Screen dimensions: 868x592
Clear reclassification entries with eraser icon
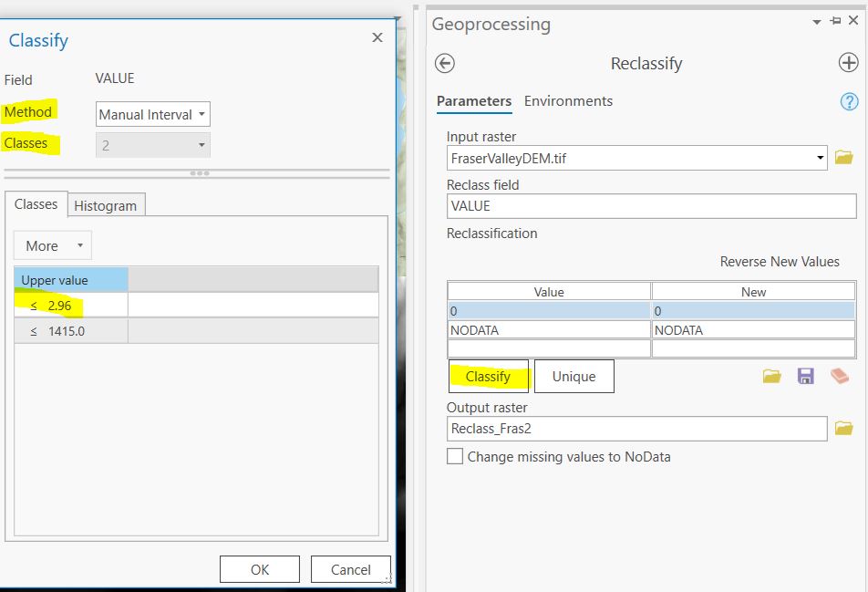pyautogui.click(x=840, y=376)
